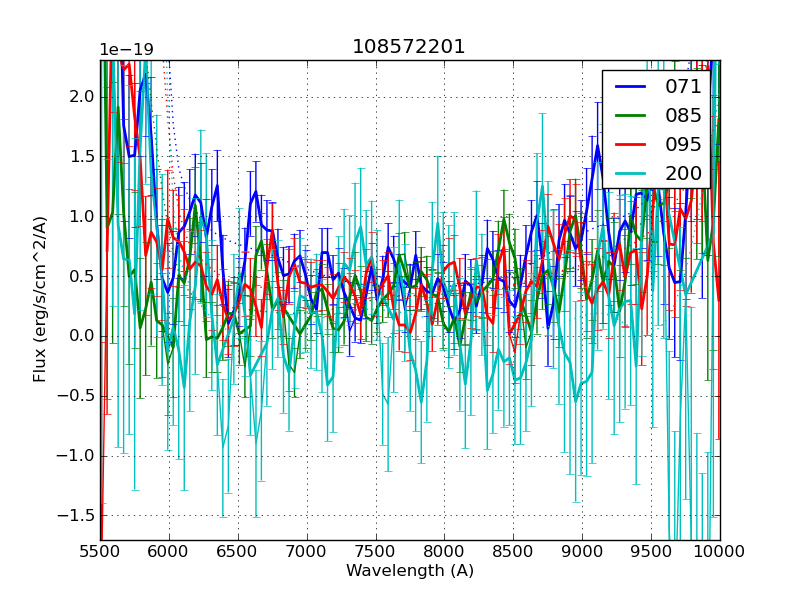Screen dimensions: 800x600
Task: Click the 0.0 y-axis tick label
Action: (82, 336)
